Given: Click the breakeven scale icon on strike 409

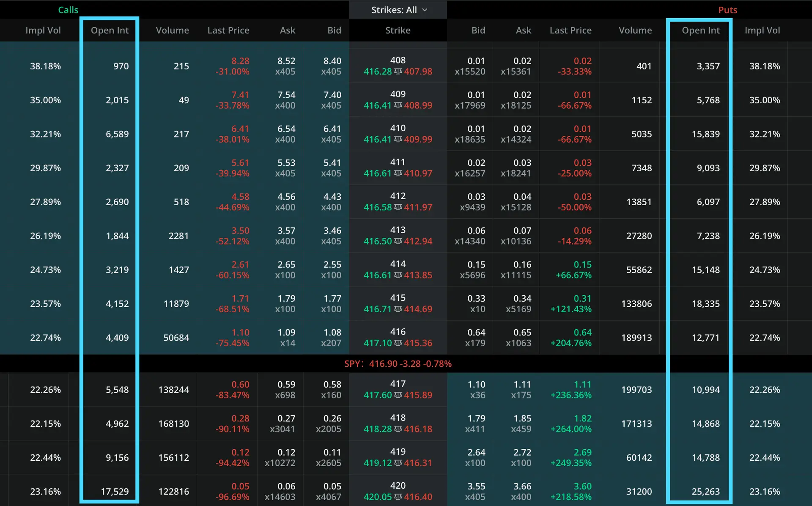Looking at the screenshot, I should [398, 105].
